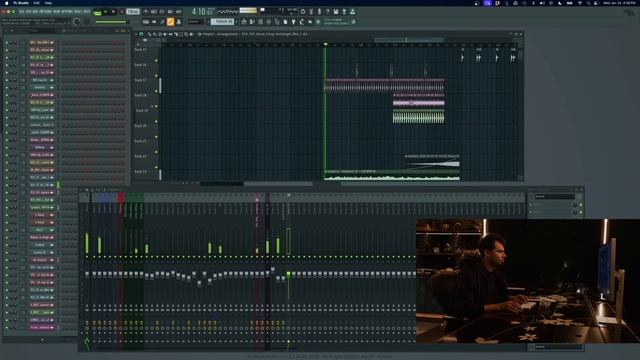Toggle the loop recording icon
This screenshot has height=360, width=640.
pos(178,11)
